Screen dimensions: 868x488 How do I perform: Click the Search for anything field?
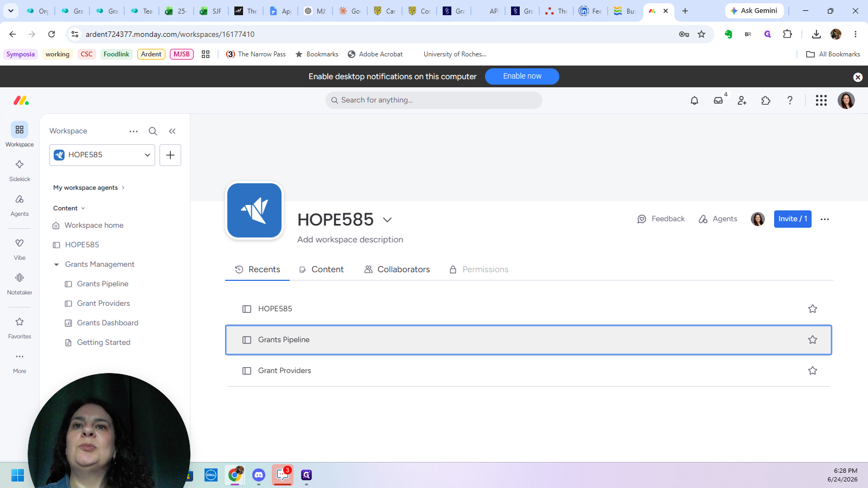pyautogui.click(x=434, y=100)
